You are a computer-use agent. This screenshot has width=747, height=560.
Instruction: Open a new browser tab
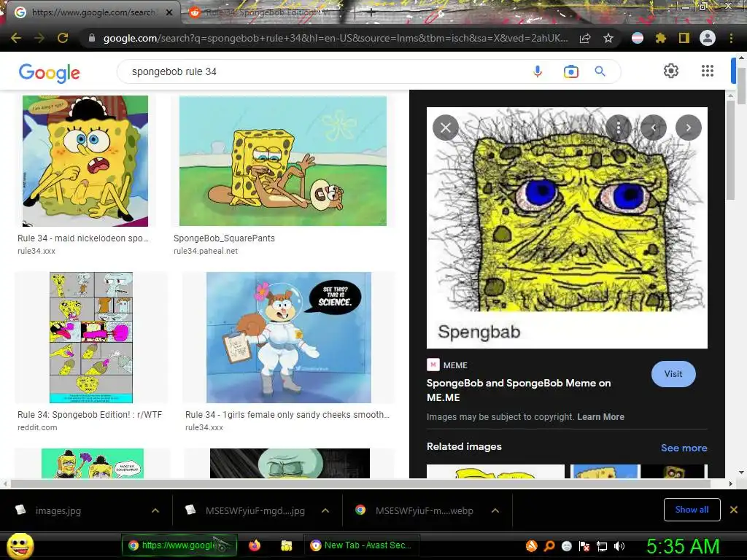click(x=371, y=13)
